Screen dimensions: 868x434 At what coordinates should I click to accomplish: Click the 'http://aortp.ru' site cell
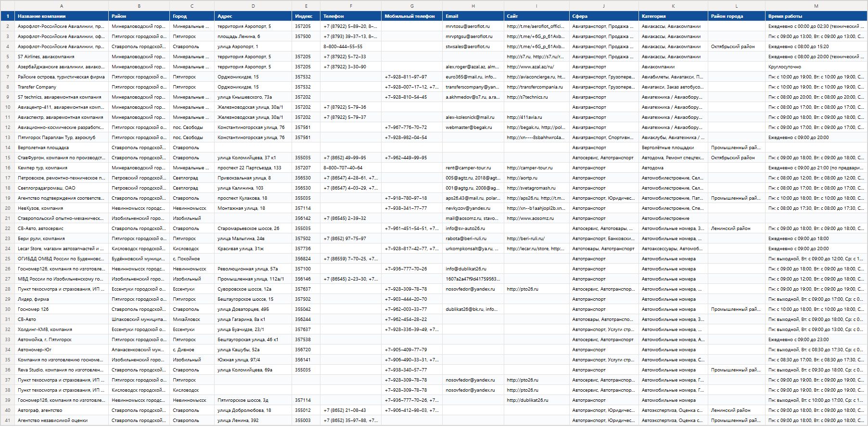[536, 178]
